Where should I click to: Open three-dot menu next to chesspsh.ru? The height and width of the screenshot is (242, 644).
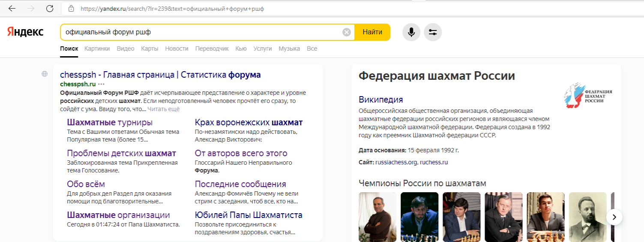coord(101,84)
